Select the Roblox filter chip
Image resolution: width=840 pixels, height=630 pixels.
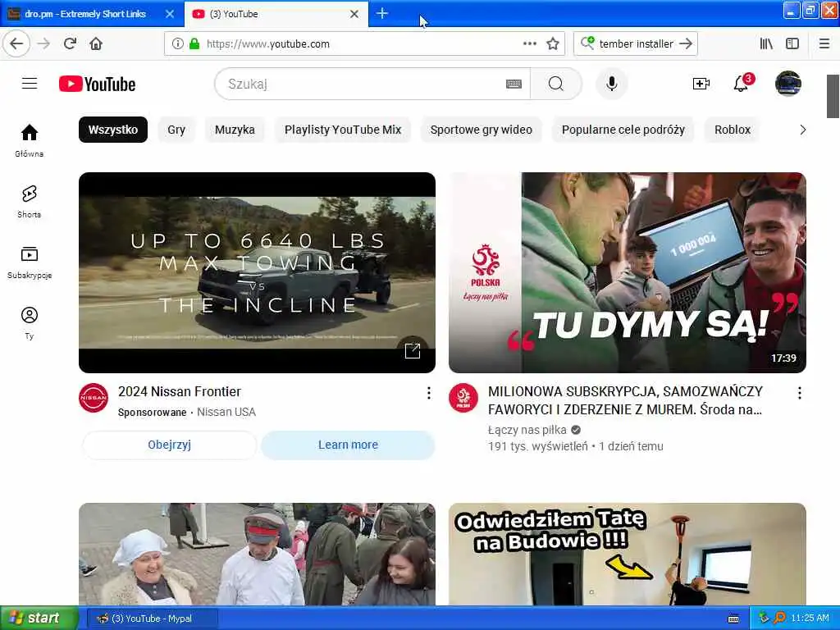[733, 130]
